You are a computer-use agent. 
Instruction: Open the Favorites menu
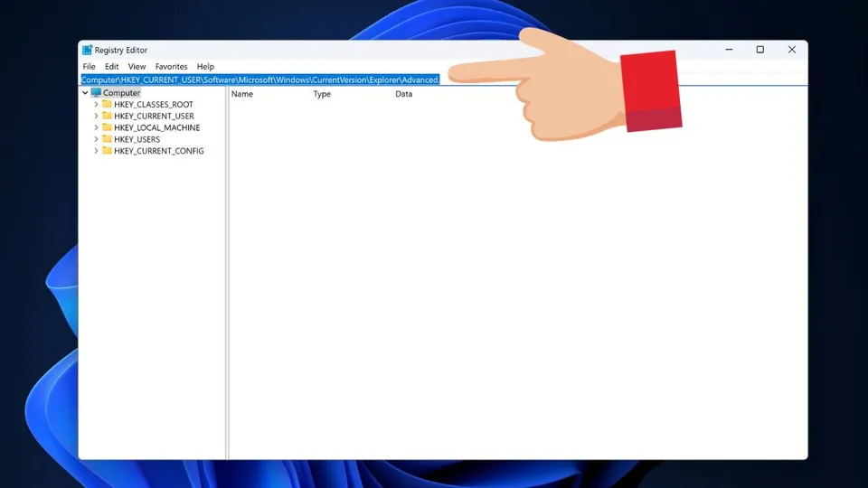171,66
